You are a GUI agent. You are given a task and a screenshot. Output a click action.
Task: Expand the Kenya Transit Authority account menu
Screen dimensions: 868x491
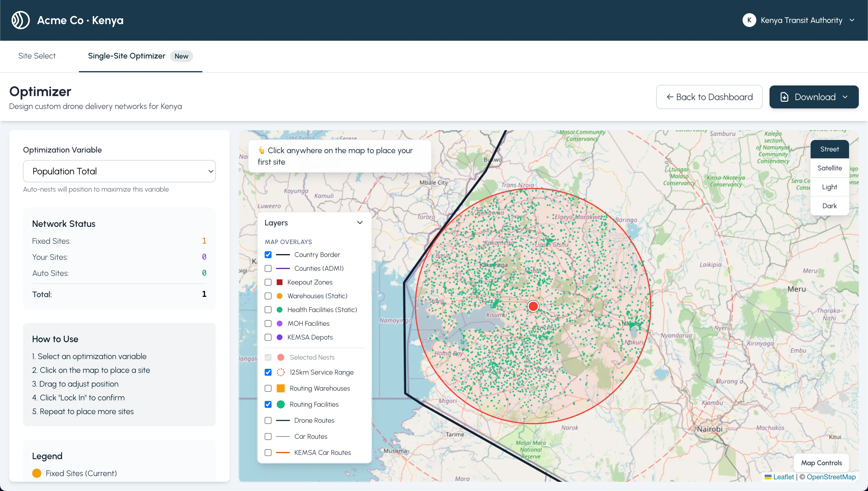coord(852,20)
